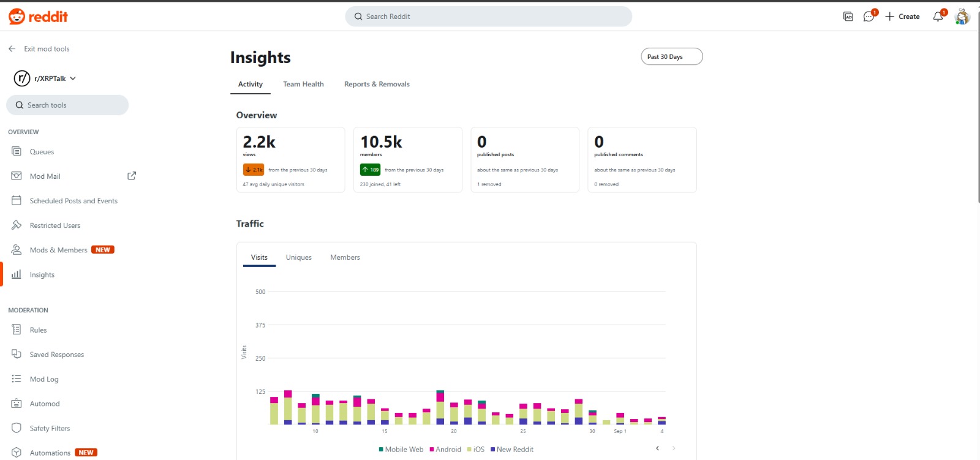Screen dimensions: 980x460
Task: Open Insights bar chart icon
Action: pyautogui.click(x=17, y=274)
